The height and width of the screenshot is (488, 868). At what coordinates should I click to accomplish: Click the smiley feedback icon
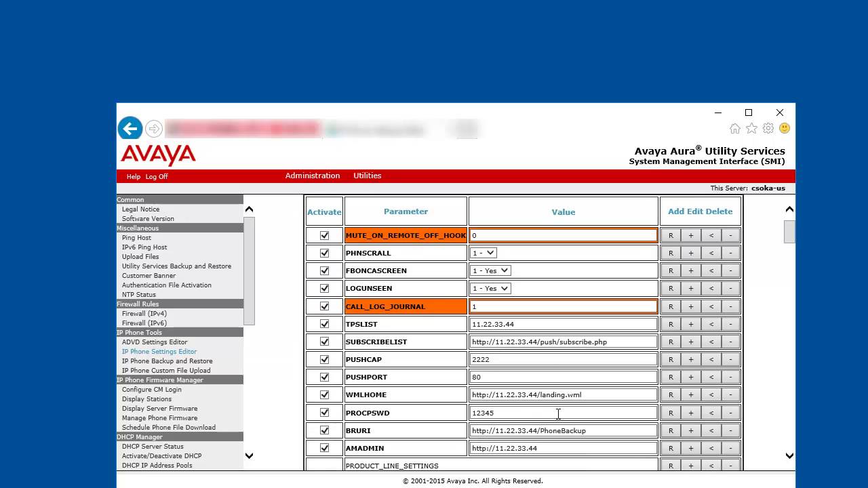coord(785,128)
